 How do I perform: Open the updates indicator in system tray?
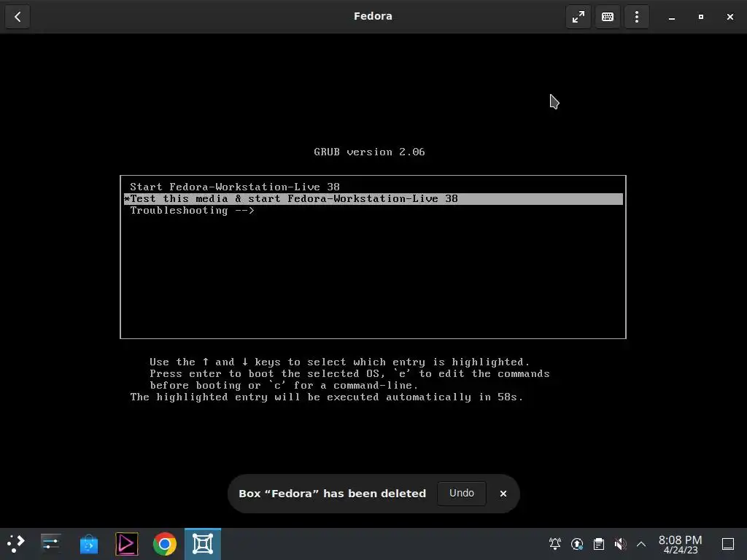click(x=577, y=544)
